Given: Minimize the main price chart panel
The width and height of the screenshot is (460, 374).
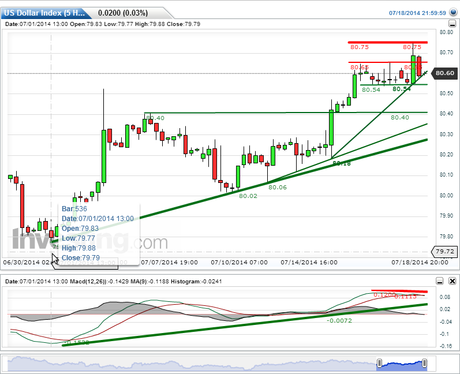Looking at the screenshot, I should 452,24.
